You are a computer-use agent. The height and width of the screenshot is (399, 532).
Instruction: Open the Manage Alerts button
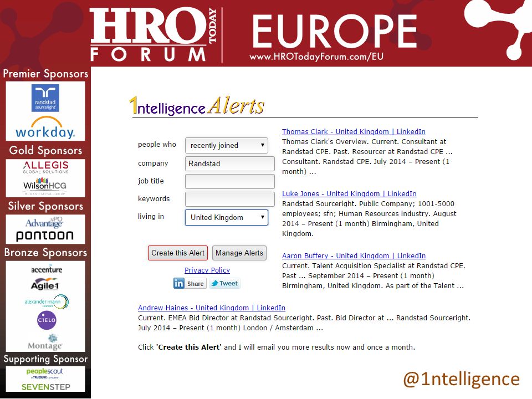click(239, 253)
